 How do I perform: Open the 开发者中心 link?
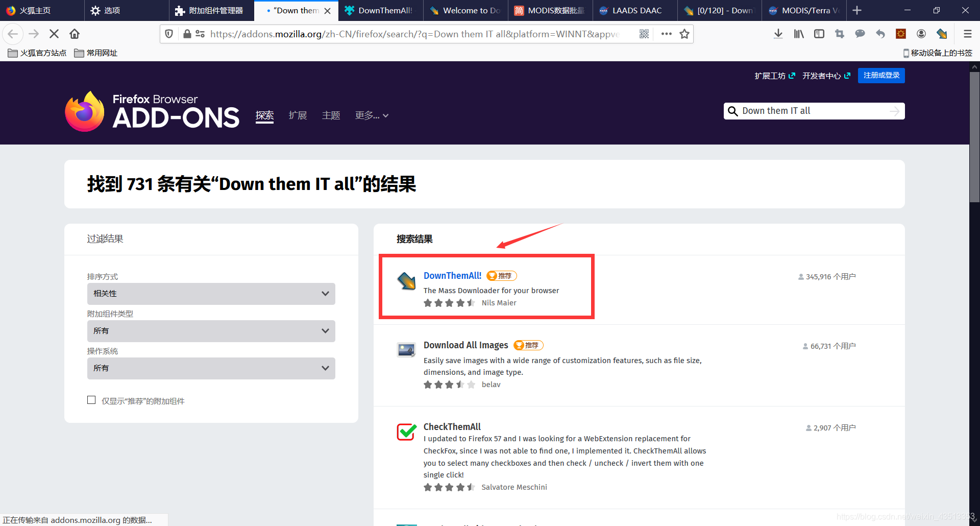click(x=826, y=76)
